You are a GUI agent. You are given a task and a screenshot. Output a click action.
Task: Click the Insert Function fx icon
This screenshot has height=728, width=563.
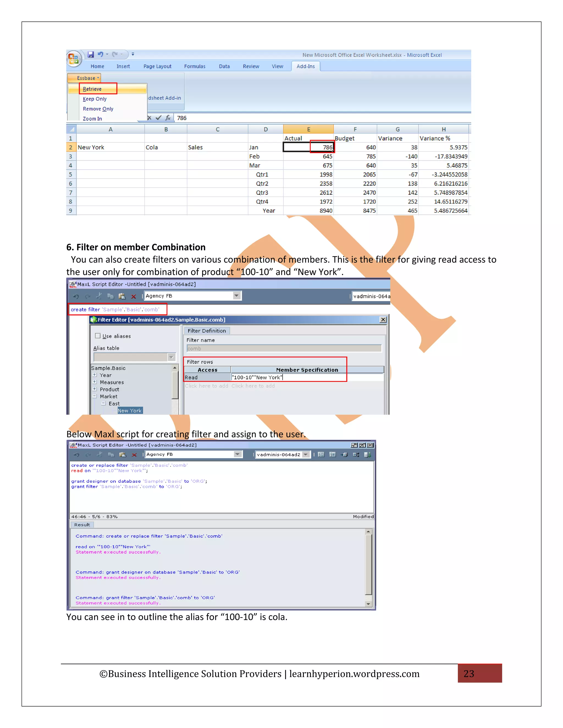(168, 118)
